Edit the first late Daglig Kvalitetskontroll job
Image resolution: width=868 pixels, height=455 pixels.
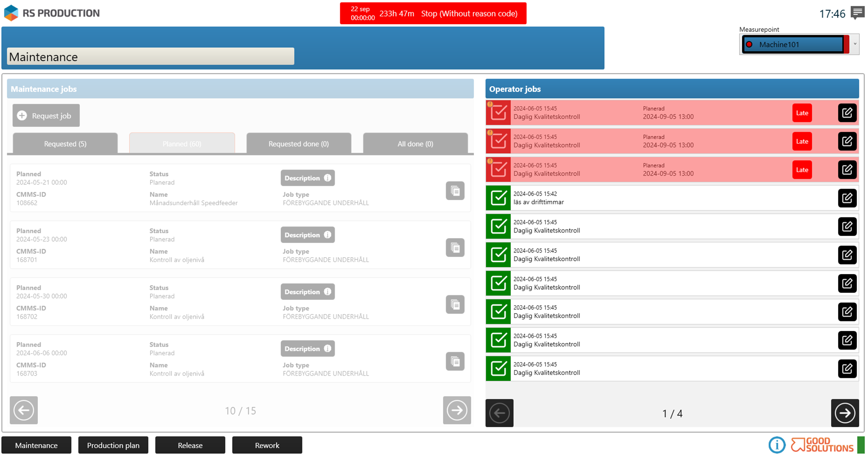coord(847,113)
